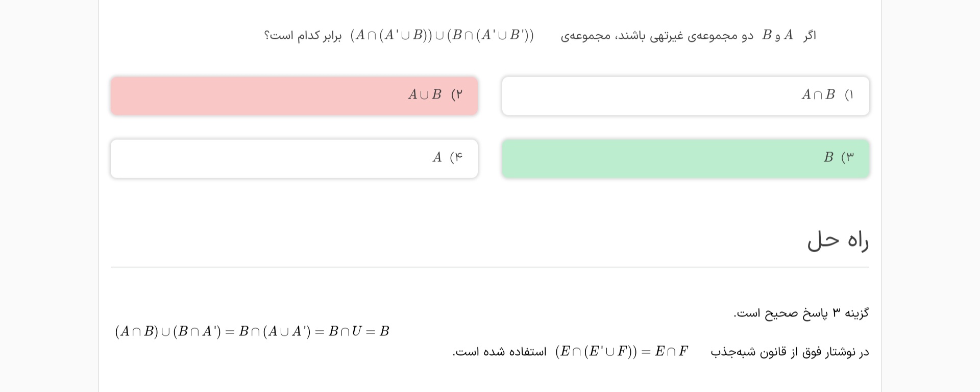Click the 'راه حل' heading
The image size is (980, 392).
(838, 240)
